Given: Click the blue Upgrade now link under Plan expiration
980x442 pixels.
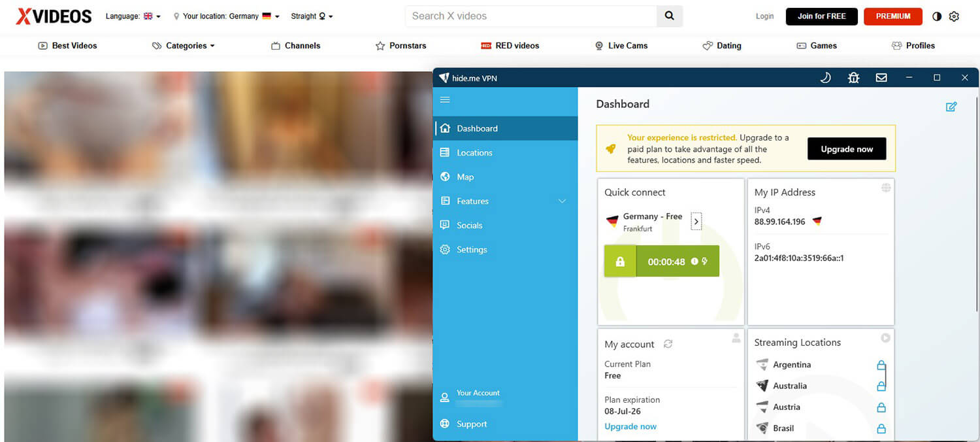Looking at the screenshot, I should tap(630, 426).
